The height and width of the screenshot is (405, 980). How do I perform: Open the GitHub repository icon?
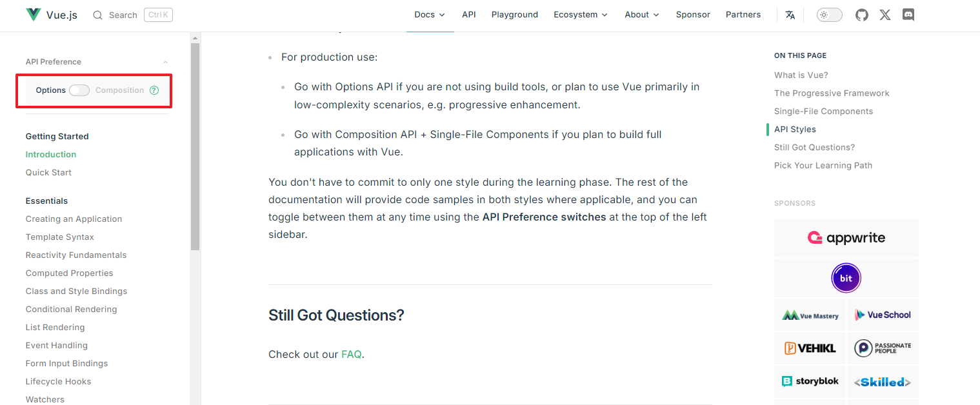coord(862,15)
